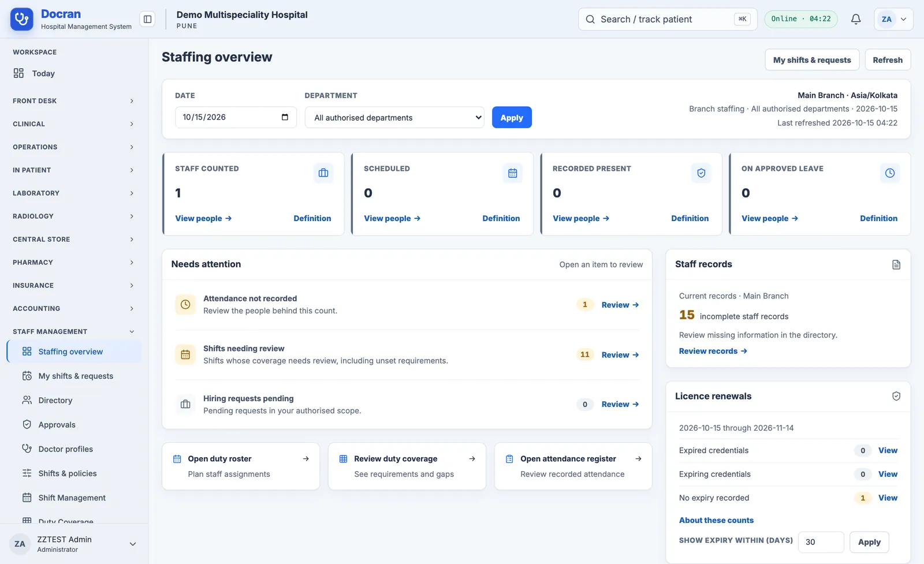Click the On Approved Leave clock icon
The width and height of the screenshot is (924, 564).
[x=890, y=173]
